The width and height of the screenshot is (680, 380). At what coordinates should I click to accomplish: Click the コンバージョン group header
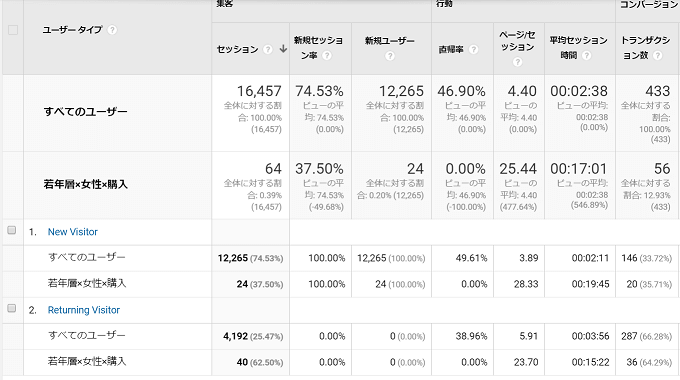[649, 4]
